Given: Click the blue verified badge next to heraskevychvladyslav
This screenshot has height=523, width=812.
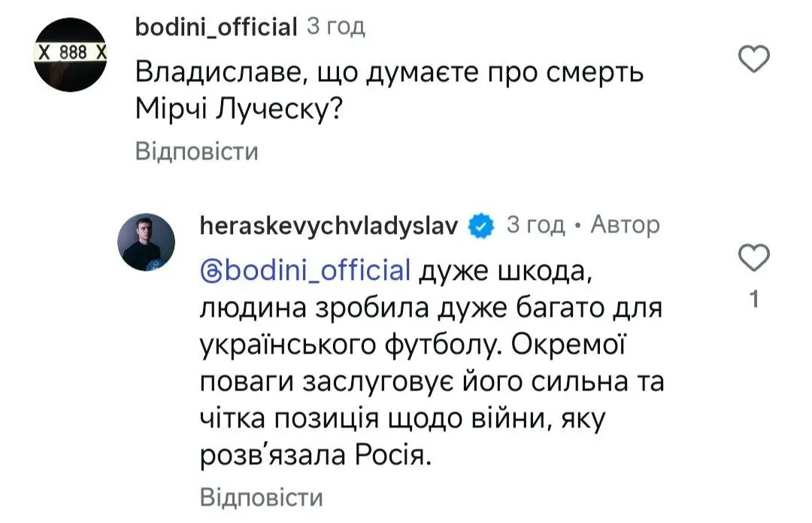Looking at the screenshot, I should (x=480, y=225).
